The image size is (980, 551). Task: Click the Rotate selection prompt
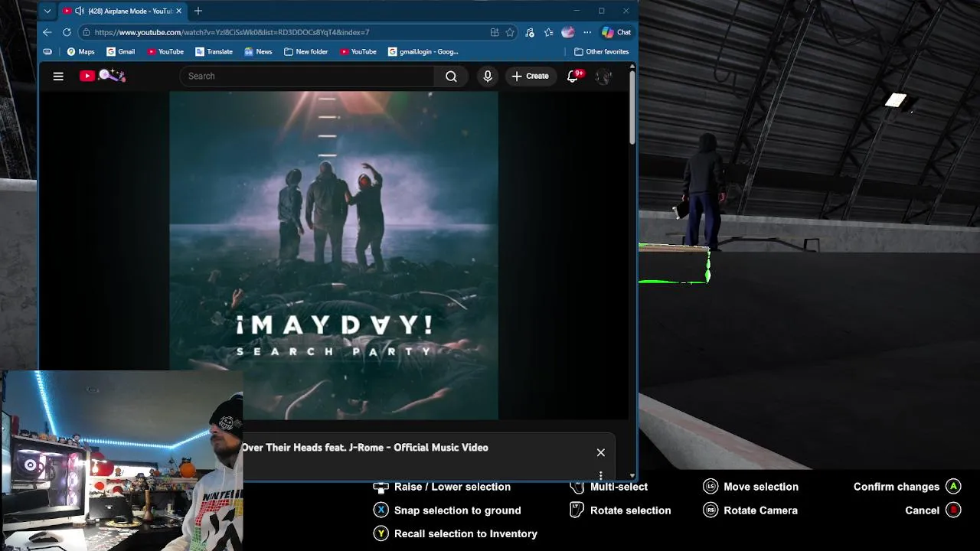pyautogui.click(x=621, y=510)
